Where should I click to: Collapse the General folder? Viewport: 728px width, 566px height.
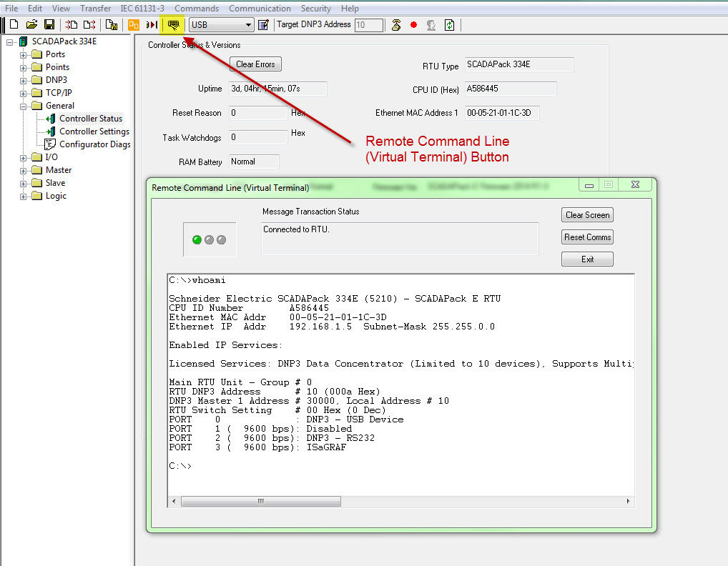pyautogui.click(x=23, y=106)
